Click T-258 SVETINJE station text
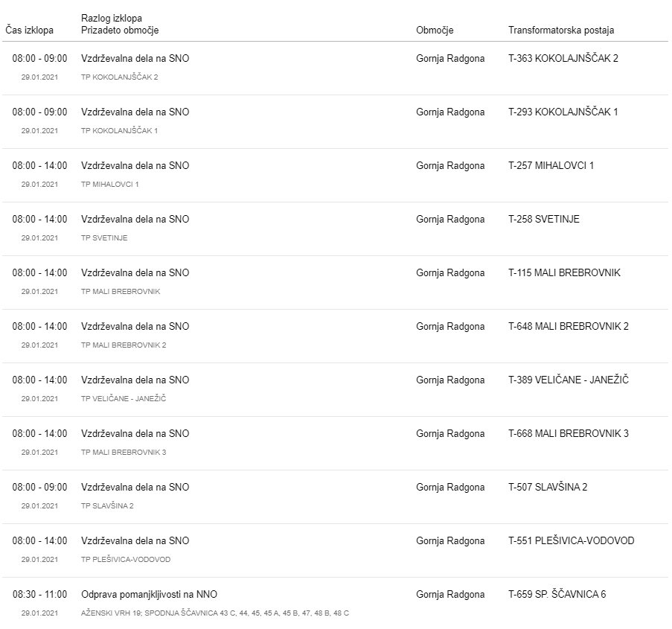Image resolution: width=672 pixels, height=629 pixels. tap(543, 219)
